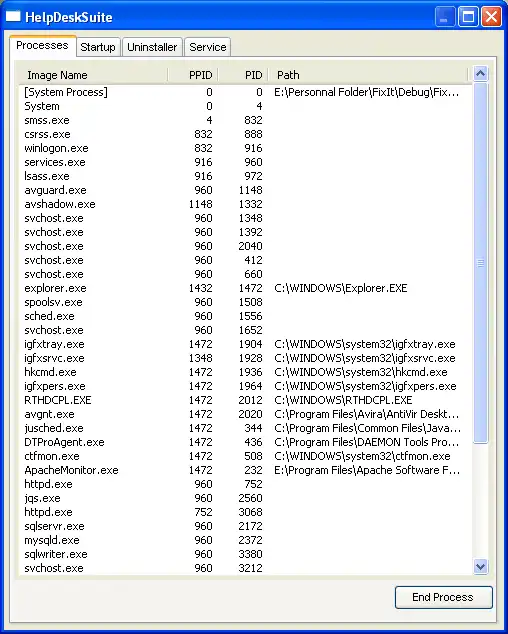Select ctfmon.exe process
The height and width of the screenshot is (634, 508).
click(245, 456)
